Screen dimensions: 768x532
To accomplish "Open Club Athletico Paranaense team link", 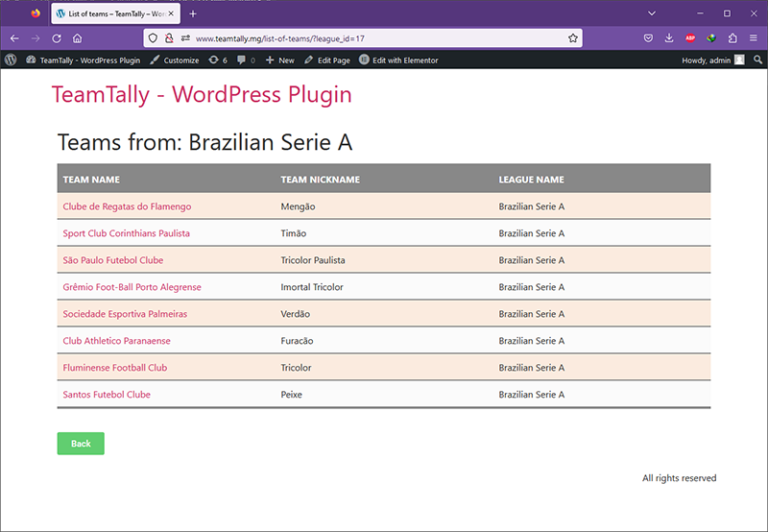I will pyautogui.click(x=116, y=341).
